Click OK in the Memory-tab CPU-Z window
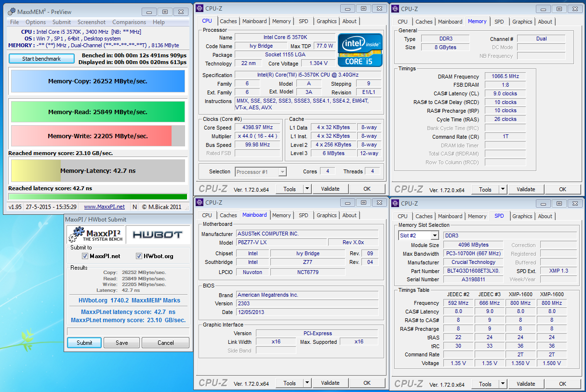 pyautogui.click(x=562, y=189)
